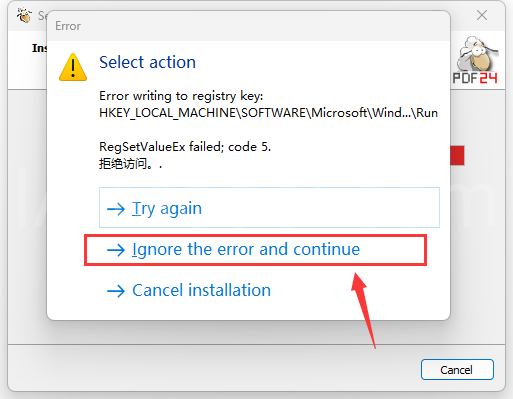This screenshot has height=399, width=513.
Task: Click the Chinese access denied message
Action: pyautogui.click(x=130, y=164)
